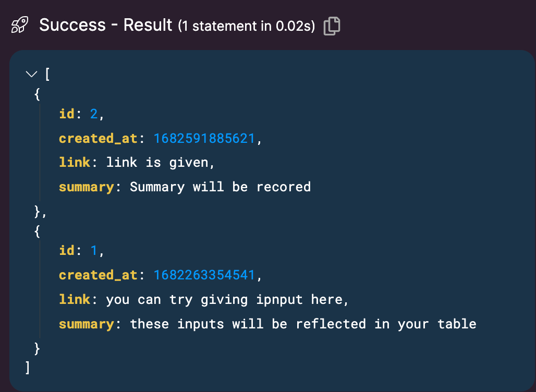Viewport: 536px width, 392px height.
Task: Click the opening brace of first object
Action: coord(37,94)
